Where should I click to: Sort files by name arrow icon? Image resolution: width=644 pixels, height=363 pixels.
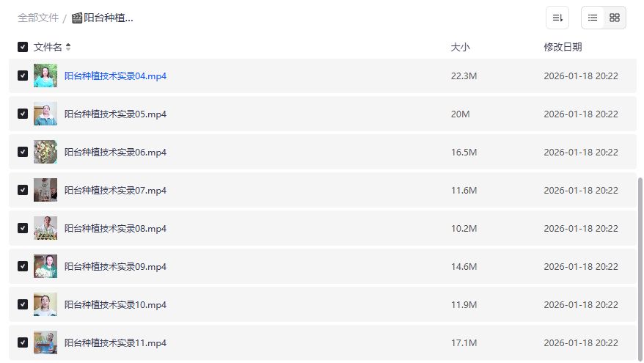(x=68, y=47)
